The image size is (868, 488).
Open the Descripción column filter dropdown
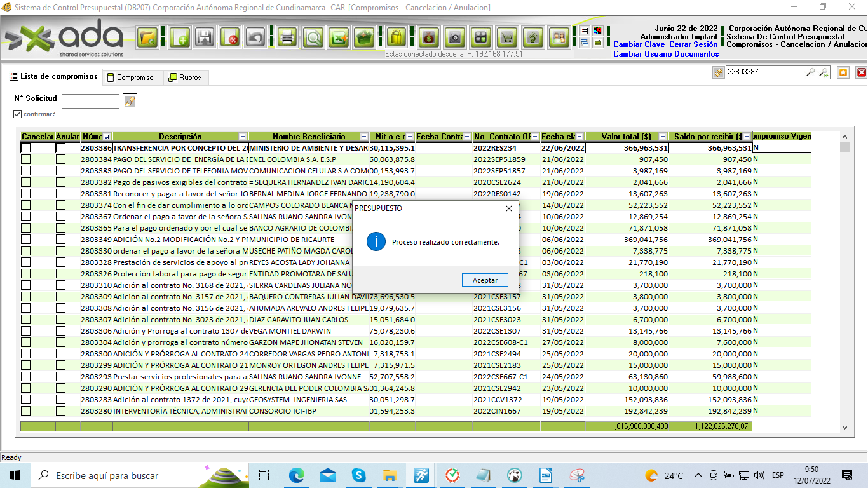pyautogui.click(x=242, y=137)
